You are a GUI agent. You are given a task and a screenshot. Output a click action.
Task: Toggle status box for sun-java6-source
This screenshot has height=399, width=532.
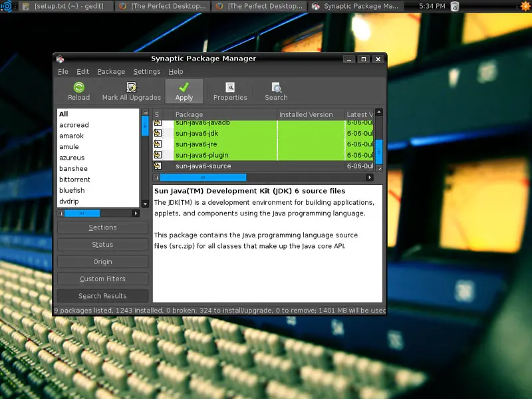pos(158,166)
